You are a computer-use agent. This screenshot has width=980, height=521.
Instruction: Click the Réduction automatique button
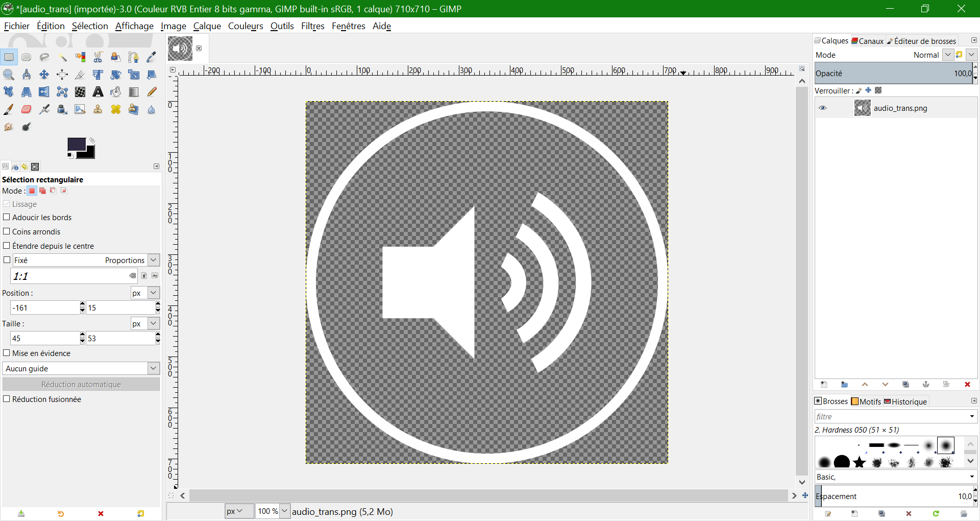(x=81, y=385)
